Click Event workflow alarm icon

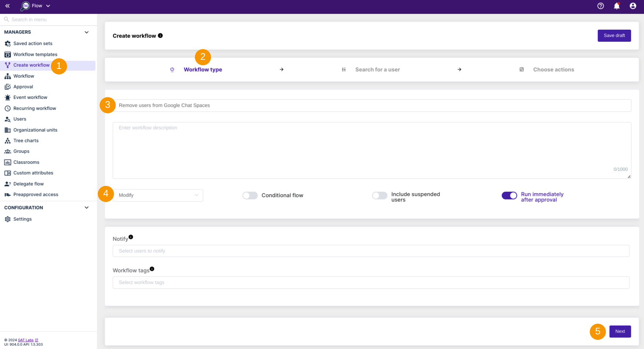point(8,98)
